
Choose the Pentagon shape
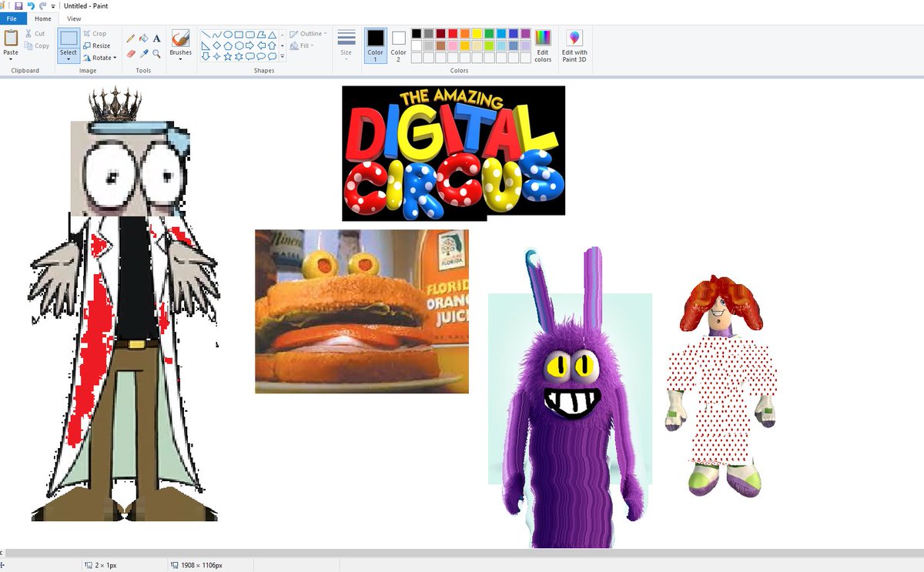click(228, 45)
